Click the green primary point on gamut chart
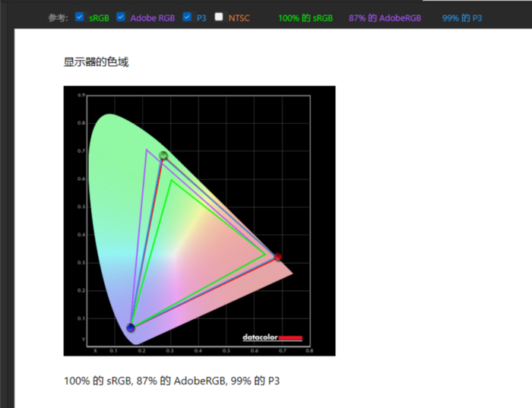 pyautogui.click(x=163, y=155)
